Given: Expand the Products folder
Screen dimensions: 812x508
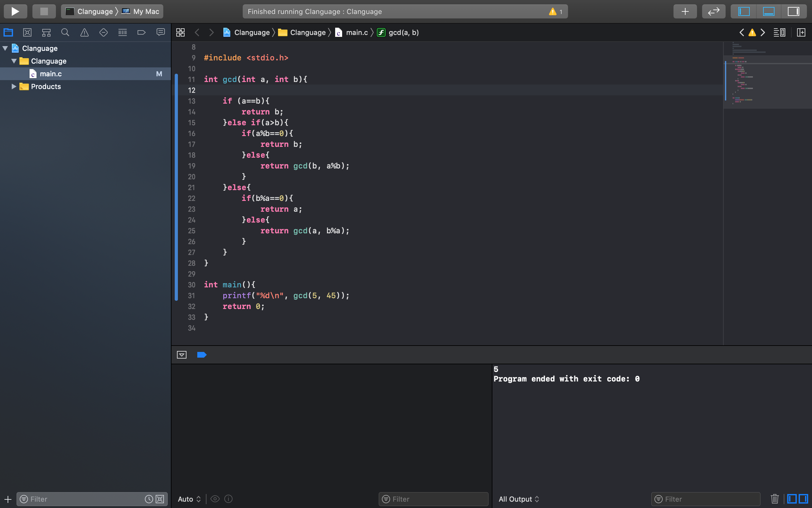Looking at the screenshot, I should (14, 86).
